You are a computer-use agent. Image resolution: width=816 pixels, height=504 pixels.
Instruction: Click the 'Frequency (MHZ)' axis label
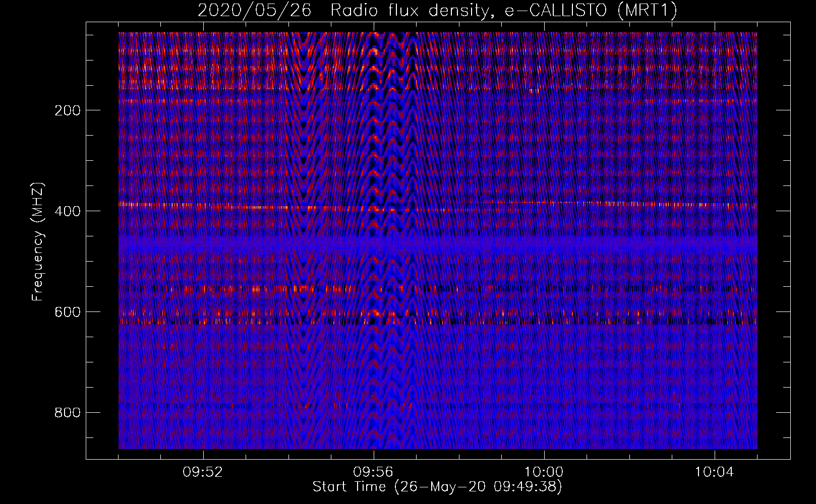point(38,241)
